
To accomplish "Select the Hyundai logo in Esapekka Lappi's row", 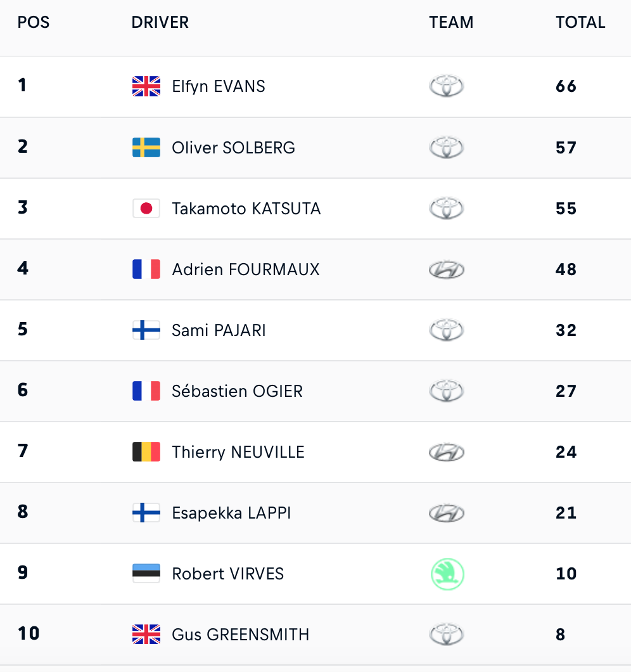I will coord(447,513).
